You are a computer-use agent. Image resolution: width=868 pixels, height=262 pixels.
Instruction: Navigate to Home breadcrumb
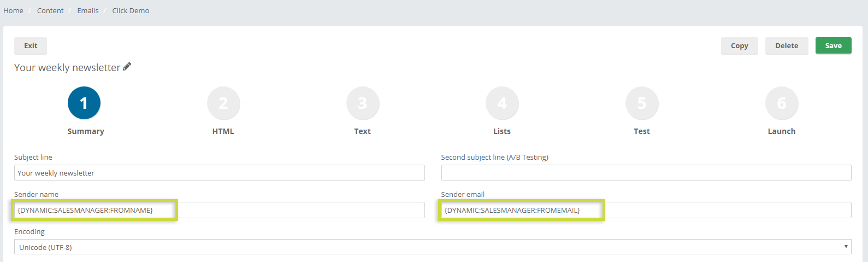13,10
